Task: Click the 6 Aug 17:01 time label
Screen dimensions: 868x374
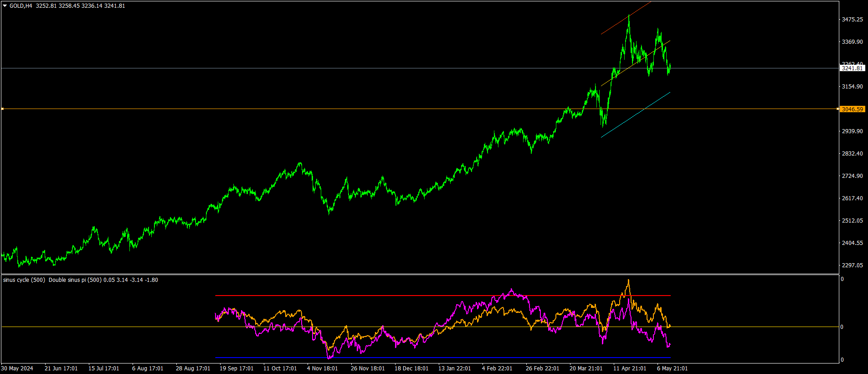Action: [x=148, y=369]
